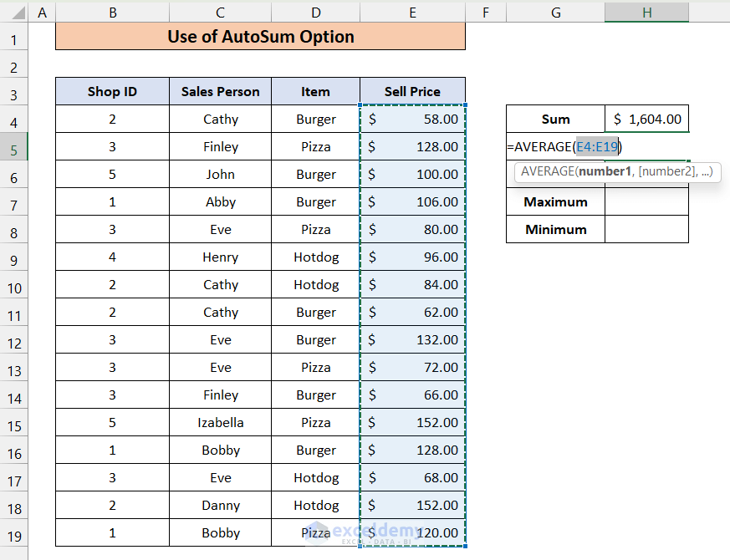Click the "Shop ID" header cell
This screenshot has height=560, width=730.
coord(112,92)
